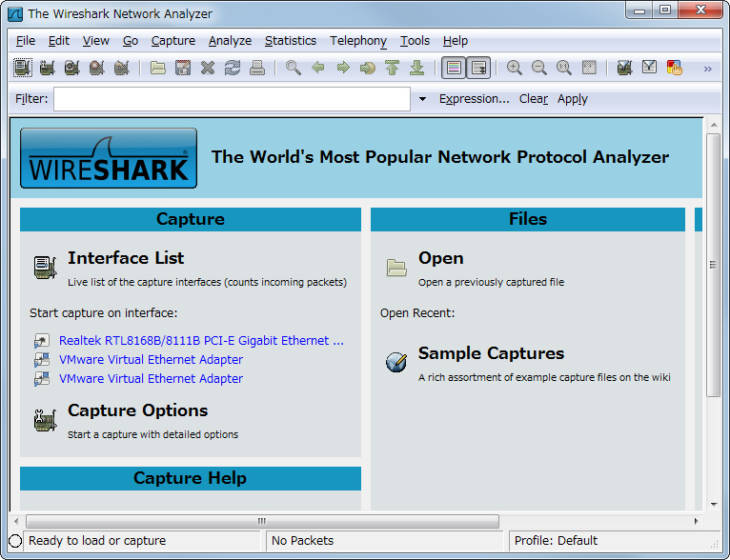Open the Expression... filter builder
Image resolution: width=730 pixels, height=560 pixels.
pyautogui.click(x=475, y=99)
